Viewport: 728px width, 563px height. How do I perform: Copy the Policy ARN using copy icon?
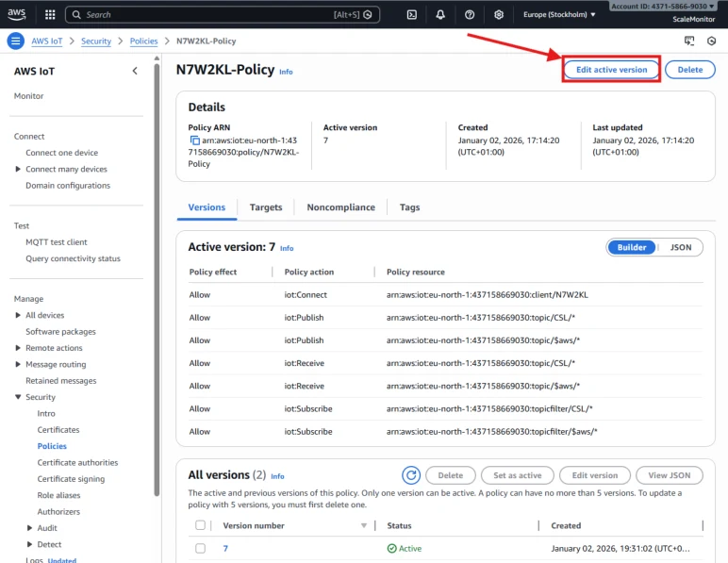[x=194, y=141]
